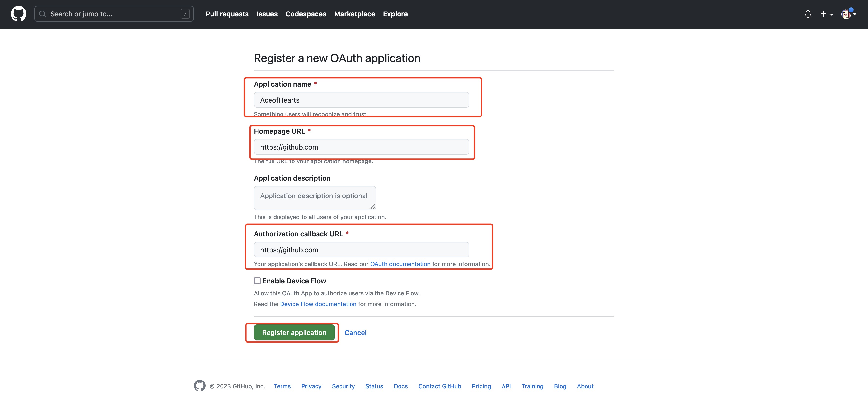Open the Security footer link

pos(343,386)
